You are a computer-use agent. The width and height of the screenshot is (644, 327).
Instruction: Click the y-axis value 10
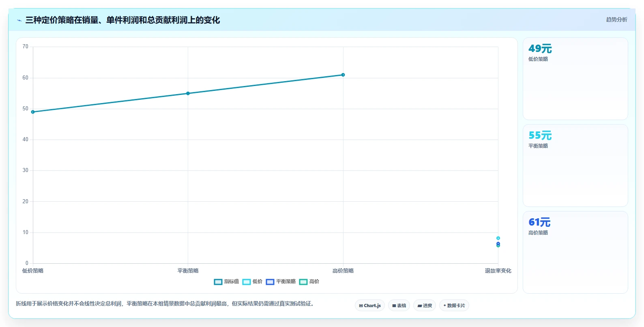pos(25,232)
